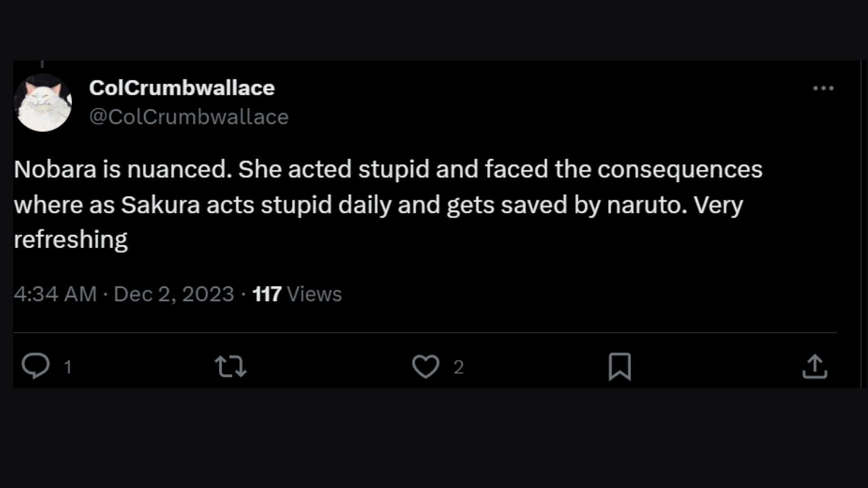Open the share tweet icon
Screen dimensions: 868x488
click(x=815, y=366)
